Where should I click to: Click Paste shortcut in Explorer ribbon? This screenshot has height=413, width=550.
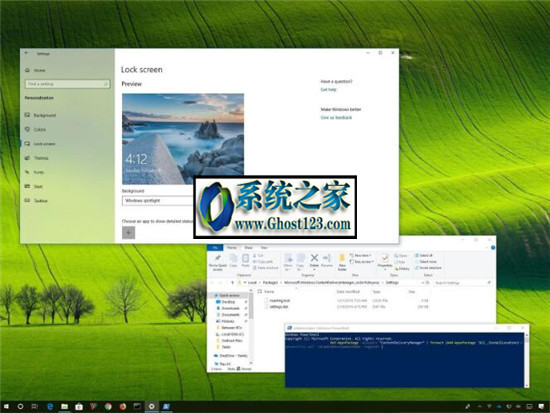point(265,268)
